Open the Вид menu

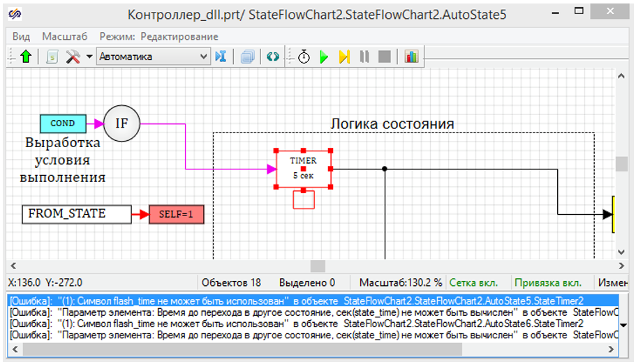coord(21,36)
